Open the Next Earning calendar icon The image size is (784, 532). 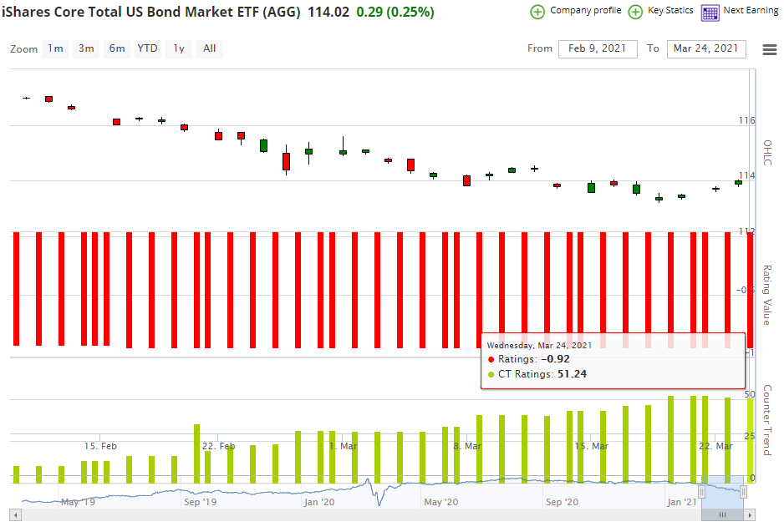pyautogui.click(x=710, y=13)
